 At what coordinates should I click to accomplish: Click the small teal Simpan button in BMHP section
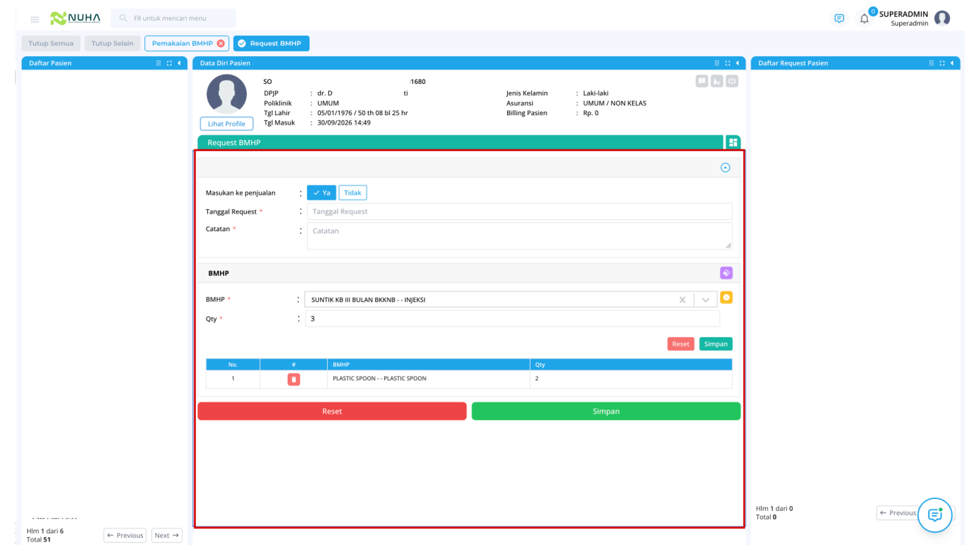point(716,344)
